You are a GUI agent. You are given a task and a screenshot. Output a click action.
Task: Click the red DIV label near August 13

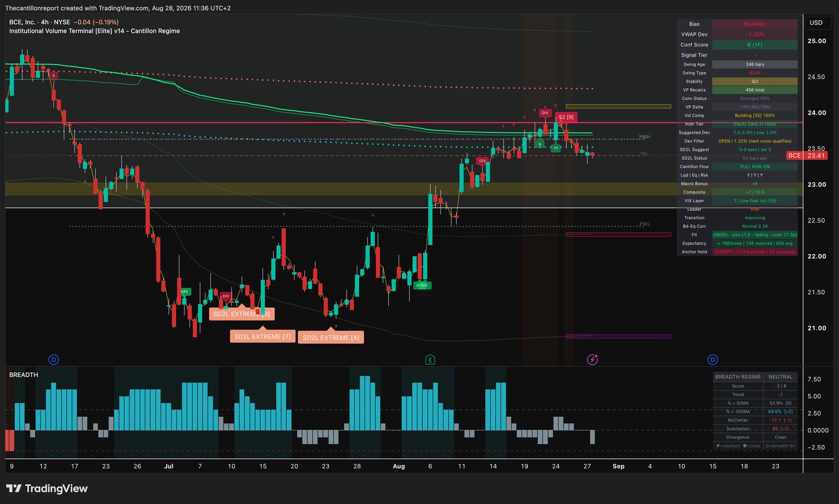482,161
